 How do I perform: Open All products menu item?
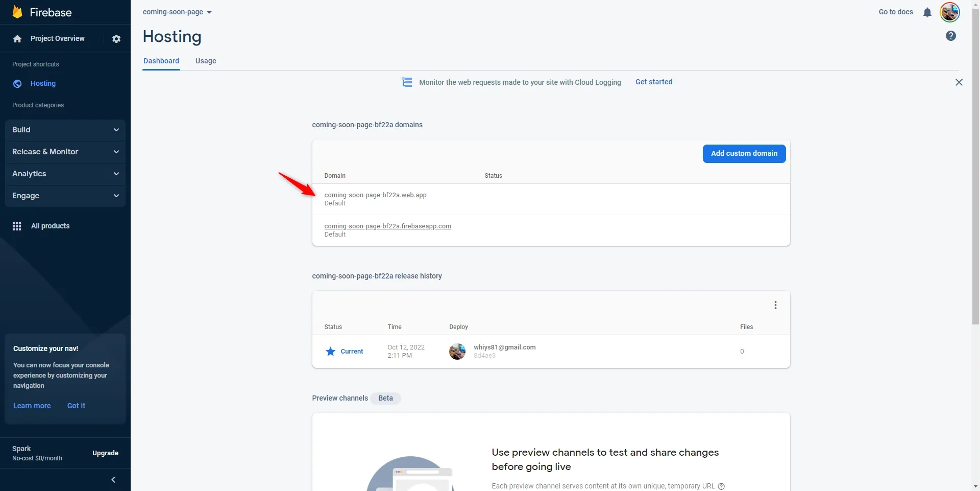50,226
